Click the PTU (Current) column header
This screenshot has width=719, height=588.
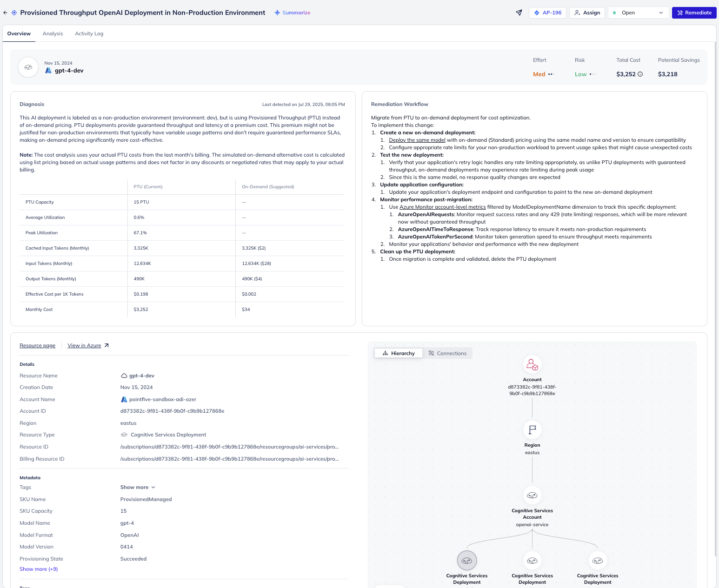click(148, 187)
